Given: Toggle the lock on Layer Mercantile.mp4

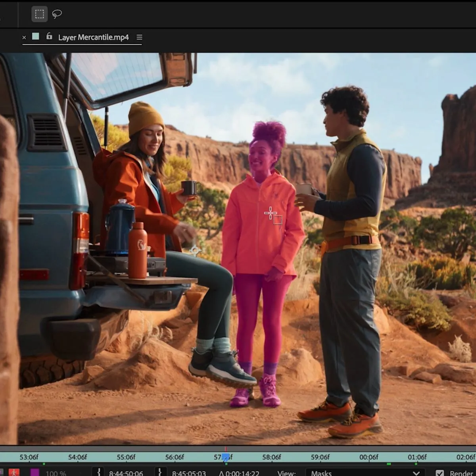Looking at the screenshot, I should coord(49,36).
